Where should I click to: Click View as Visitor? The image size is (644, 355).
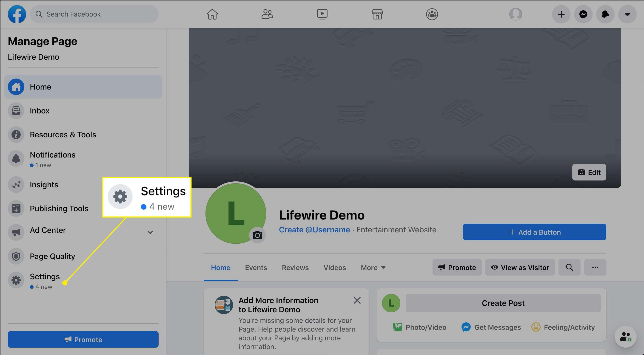[x=520, y=268]
